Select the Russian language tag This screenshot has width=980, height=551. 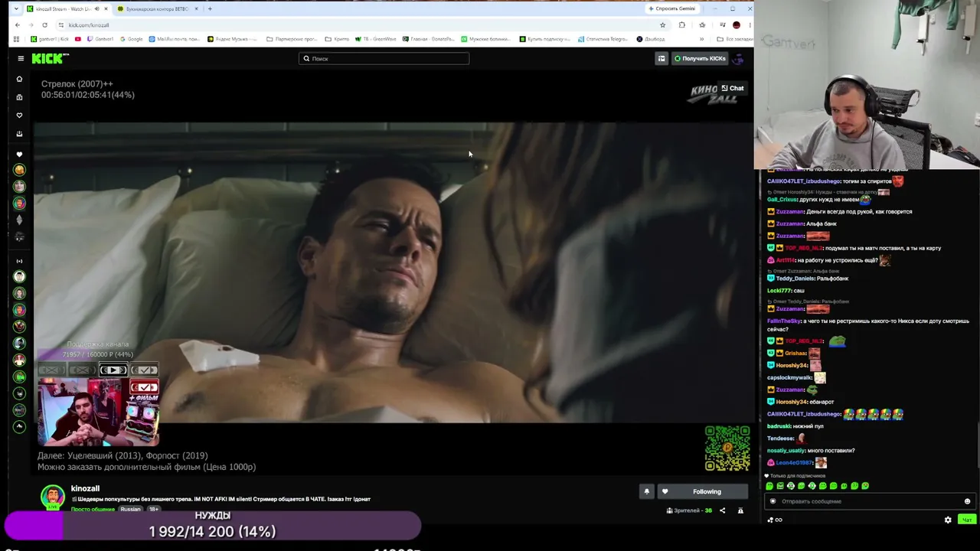pos(130,509)
